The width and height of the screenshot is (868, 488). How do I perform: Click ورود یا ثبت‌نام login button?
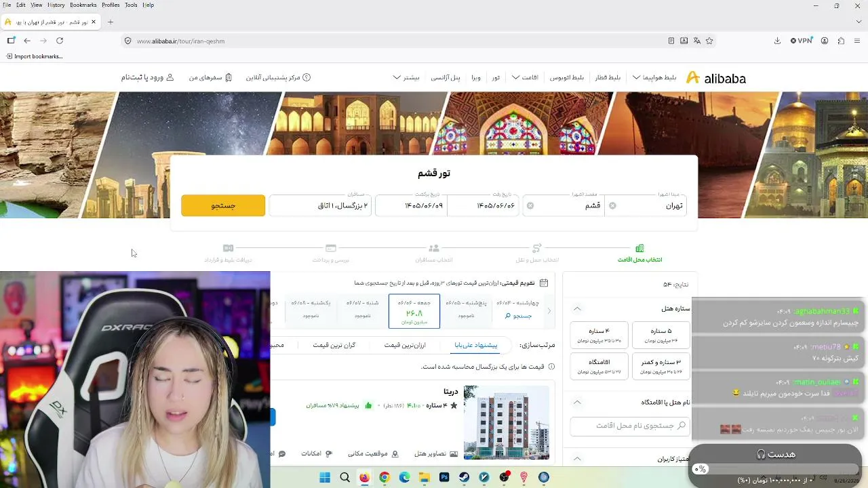(148, 78)
